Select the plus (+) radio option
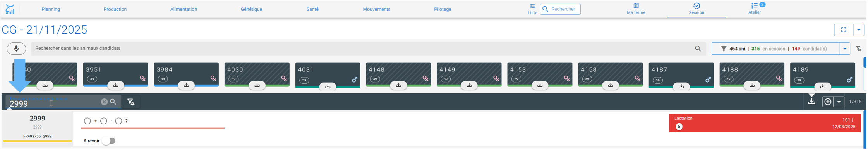 pos(87,121)
